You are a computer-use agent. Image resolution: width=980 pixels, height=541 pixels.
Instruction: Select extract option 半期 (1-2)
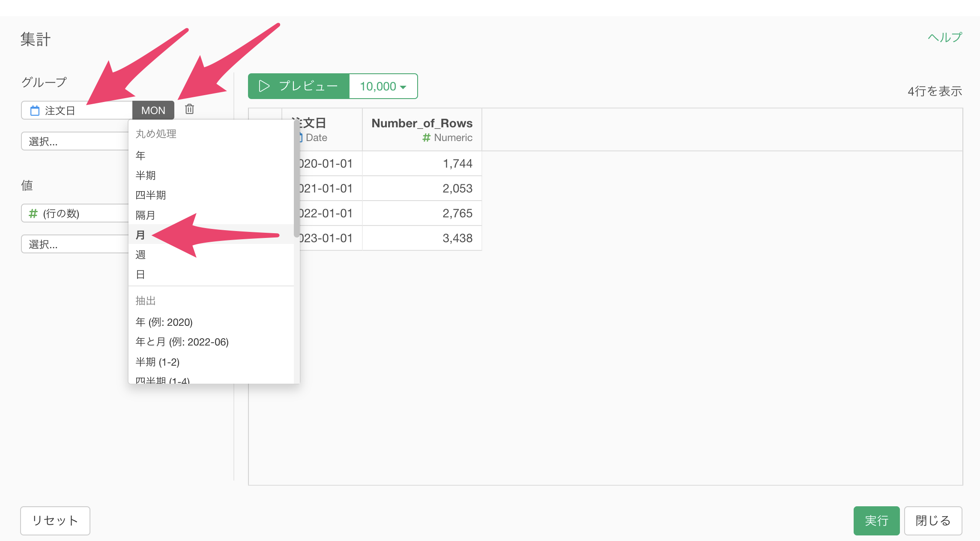(x=211, y=362)
